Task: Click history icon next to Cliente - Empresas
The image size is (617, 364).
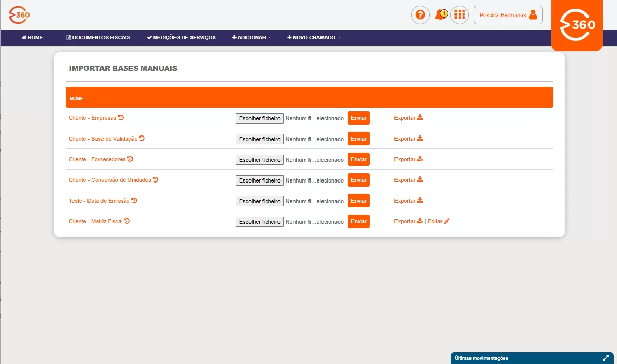Action: point(121,117)
